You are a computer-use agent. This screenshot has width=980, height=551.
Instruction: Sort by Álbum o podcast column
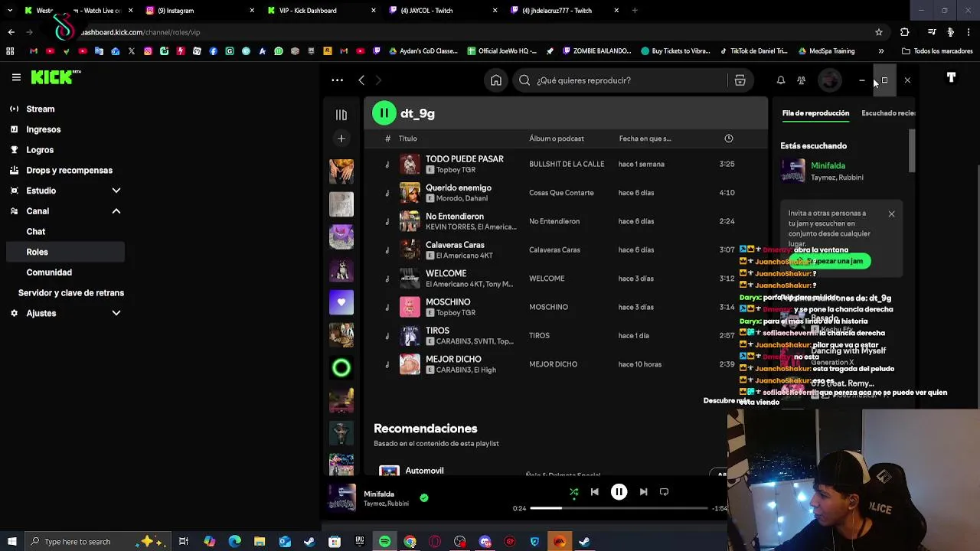coord(557,139)
